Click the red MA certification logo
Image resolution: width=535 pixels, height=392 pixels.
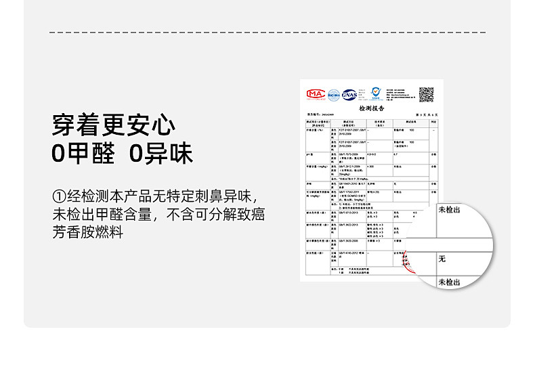point(316,95)
